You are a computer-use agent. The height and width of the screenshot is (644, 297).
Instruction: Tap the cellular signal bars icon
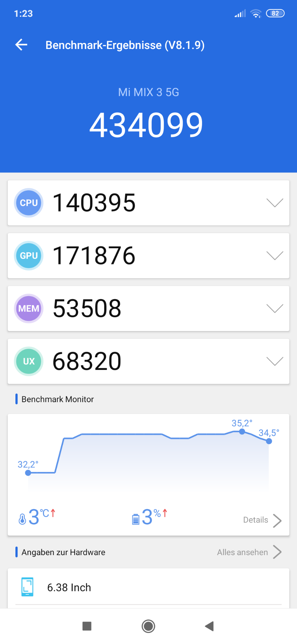pyautogui.click(x=240, y=13)
